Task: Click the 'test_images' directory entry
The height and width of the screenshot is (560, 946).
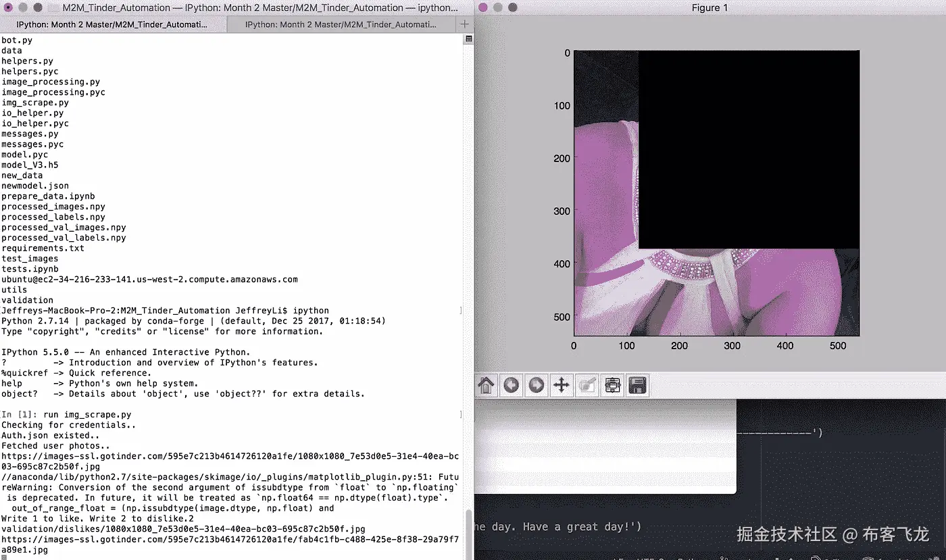Action: pos(30,259)
